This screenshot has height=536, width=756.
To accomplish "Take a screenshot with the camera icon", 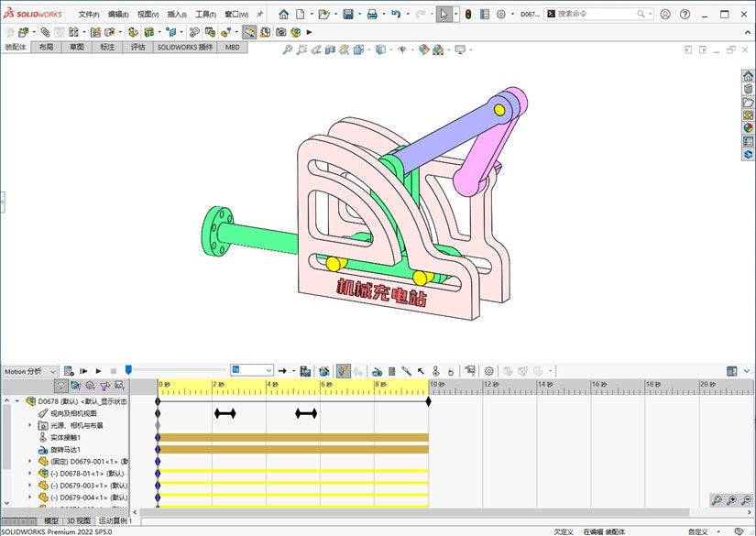I will click(x=281, y=32).
